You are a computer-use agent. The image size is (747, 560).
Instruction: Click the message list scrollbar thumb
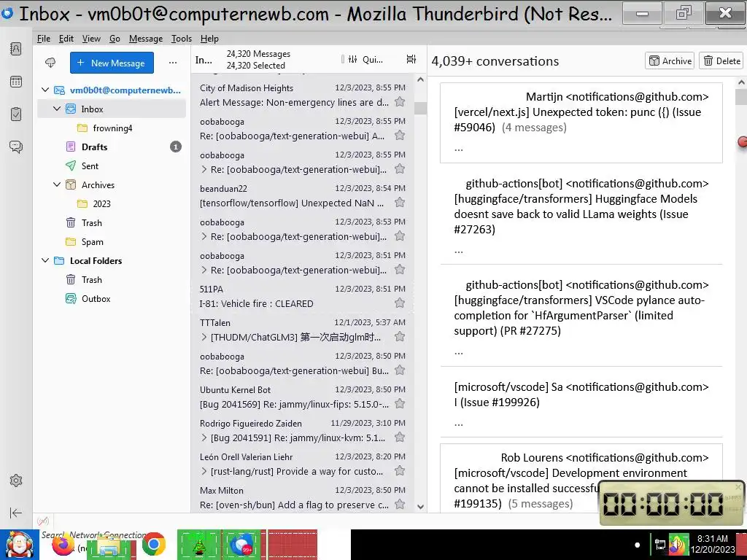click(x=420, y=108)
